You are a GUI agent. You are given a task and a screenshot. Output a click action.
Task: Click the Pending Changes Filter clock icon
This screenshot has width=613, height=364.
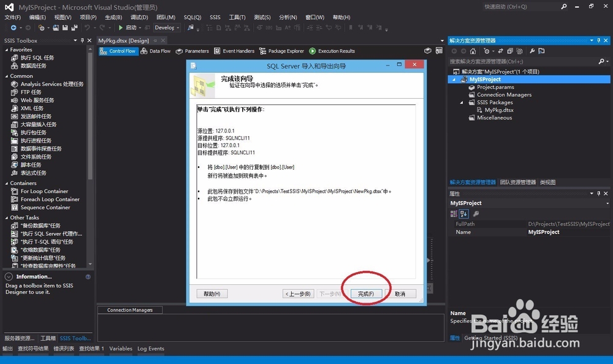point(486,51)
